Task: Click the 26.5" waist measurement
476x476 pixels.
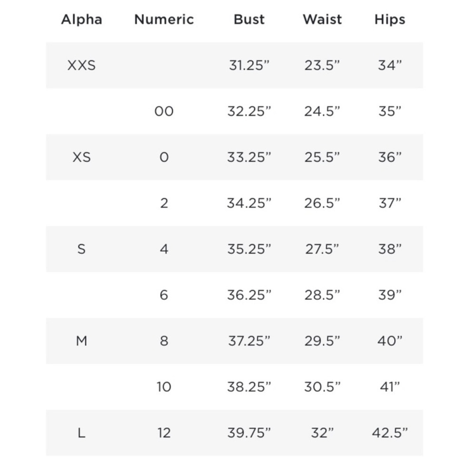Action: click(x=322, y=203)
